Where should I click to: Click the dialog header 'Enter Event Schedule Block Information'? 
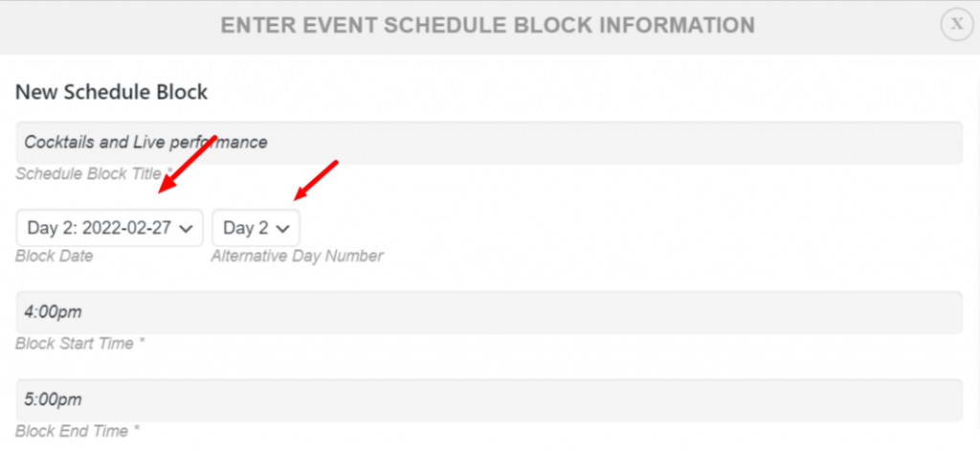(487, 25)
